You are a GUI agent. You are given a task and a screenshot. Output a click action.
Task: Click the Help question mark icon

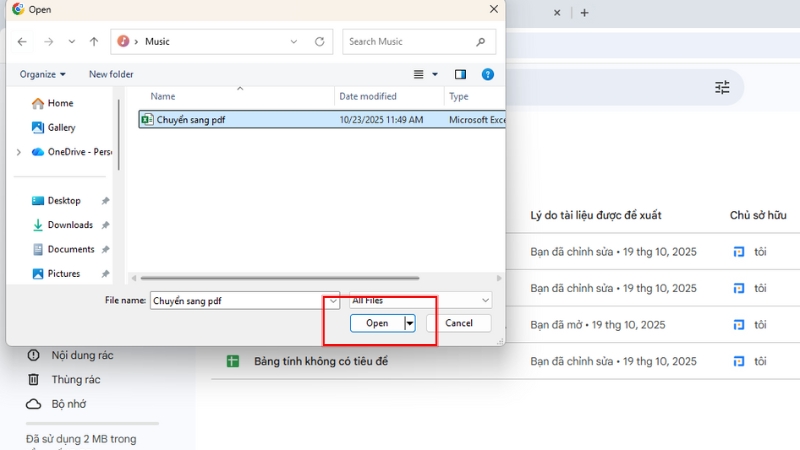(488, 74)
